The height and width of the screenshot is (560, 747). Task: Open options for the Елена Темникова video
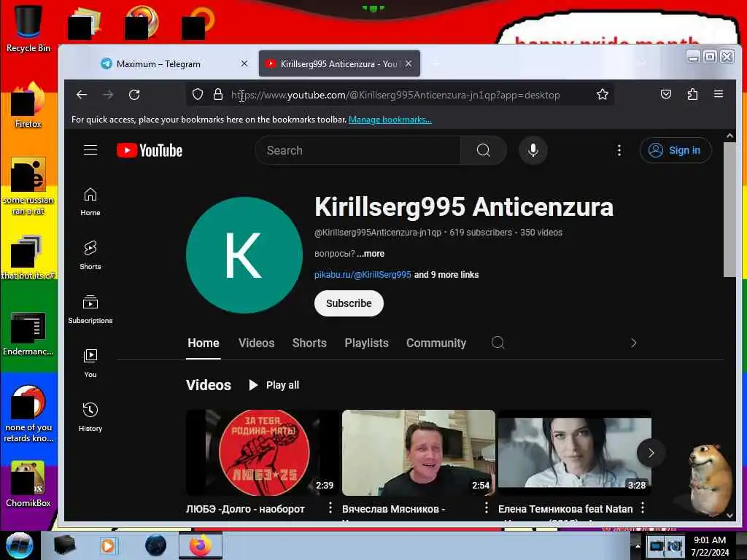click(643, 507)
